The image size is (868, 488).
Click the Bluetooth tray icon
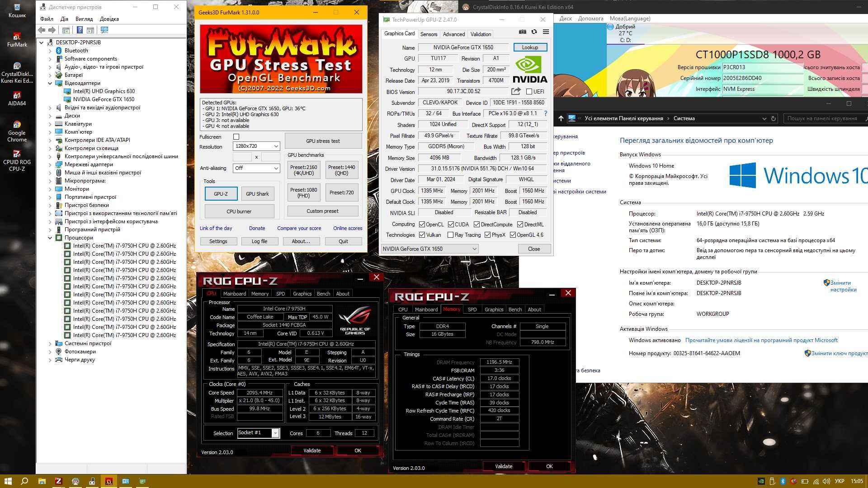783,481
